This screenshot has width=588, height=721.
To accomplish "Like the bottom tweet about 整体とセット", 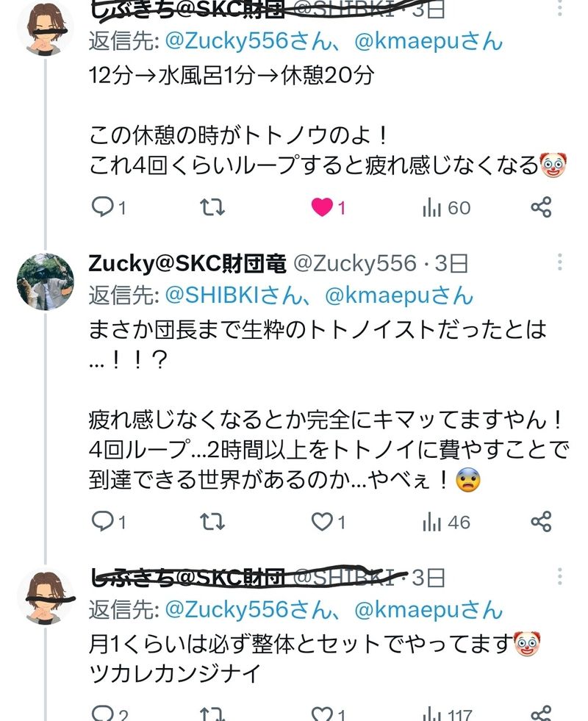I will click(x=323, y=713).
